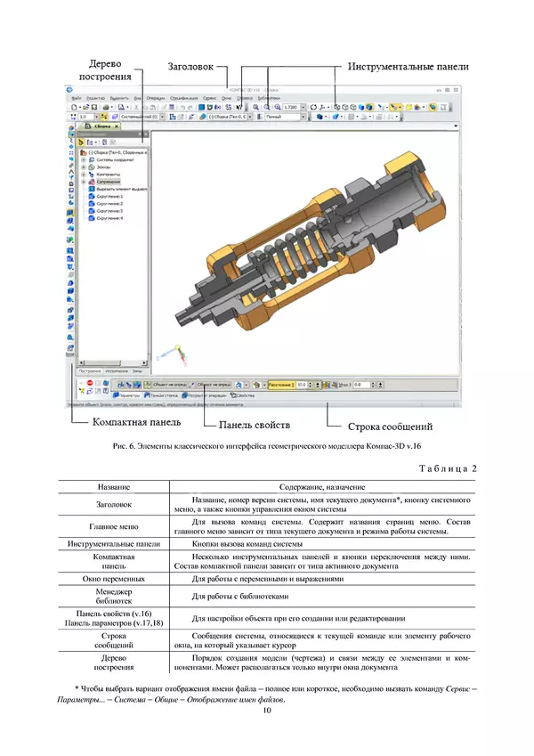Select Сопряжения in the model tree

point(109,181)
